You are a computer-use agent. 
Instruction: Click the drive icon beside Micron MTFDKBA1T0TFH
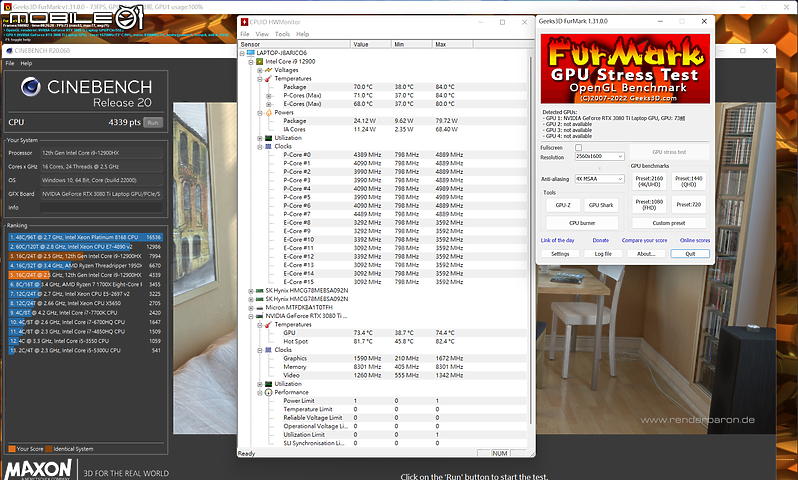click(x=260, y=307)
